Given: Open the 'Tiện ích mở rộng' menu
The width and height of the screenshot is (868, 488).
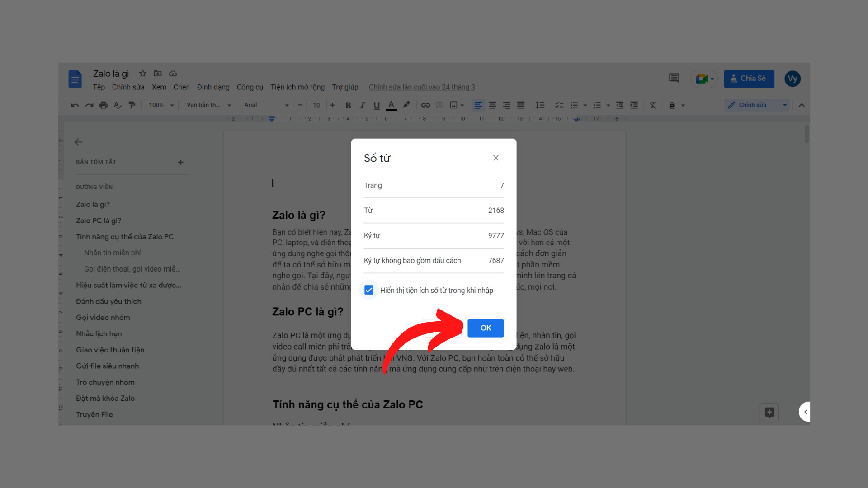Looking at the screenshot, I should (297, 87).
